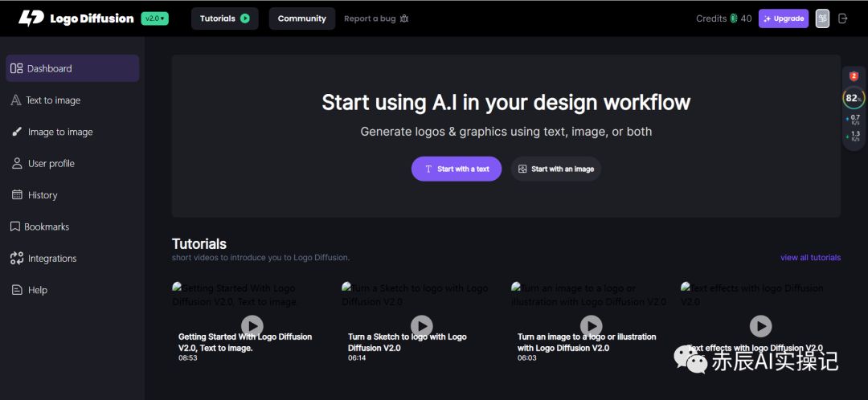Click the Text to image letter icon
This screenshot has height=400, width=868.
[16, 100]
